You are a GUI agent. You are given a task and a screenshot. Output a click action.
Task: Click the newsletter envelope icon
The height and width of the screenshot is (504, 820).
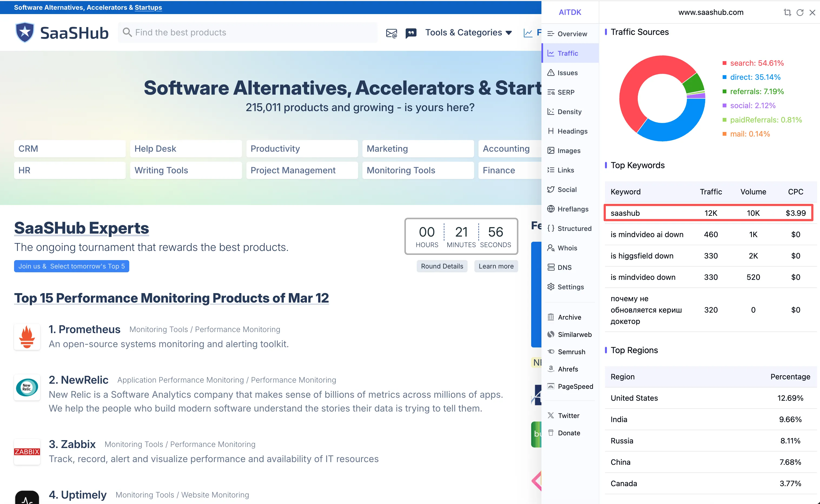pyautogui.click(x=391, y=33)
